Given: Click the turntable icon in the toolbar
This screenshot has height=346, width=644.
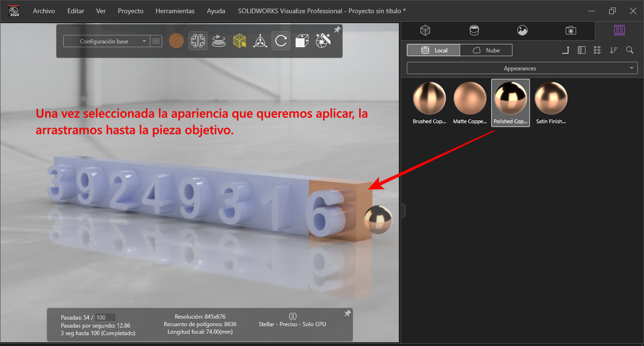Looking at the screenshot, I should coord(218,41).
